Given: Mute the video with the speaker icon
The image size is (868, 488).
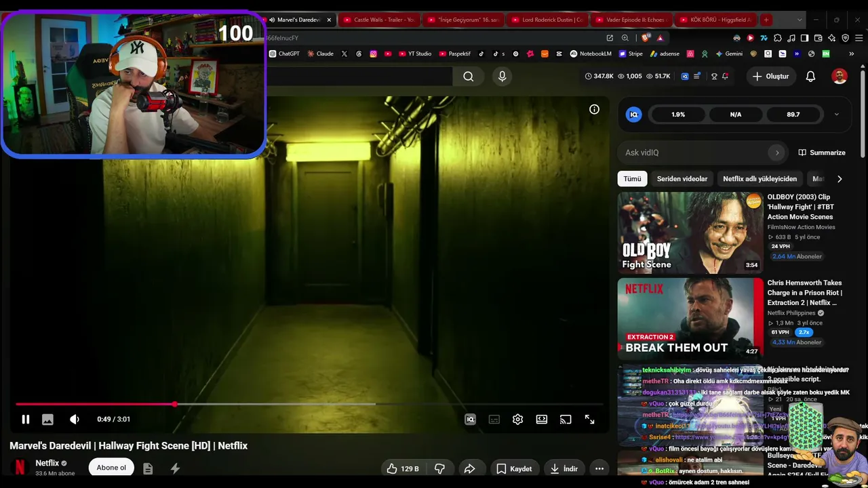Looking at the screenshot, I should click(x=75, y=420).
